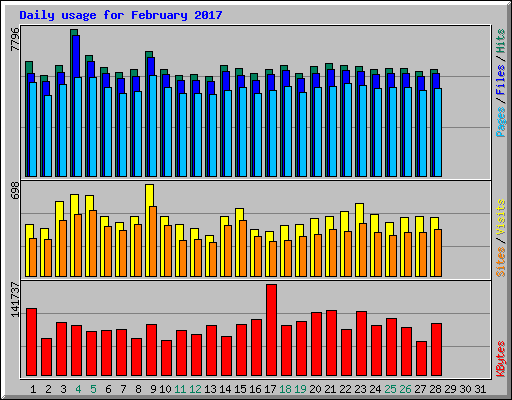This screenshot has width=512, height=400.
Task: Select the red KBytes bar for day 27
Action: tap(421, 359)
